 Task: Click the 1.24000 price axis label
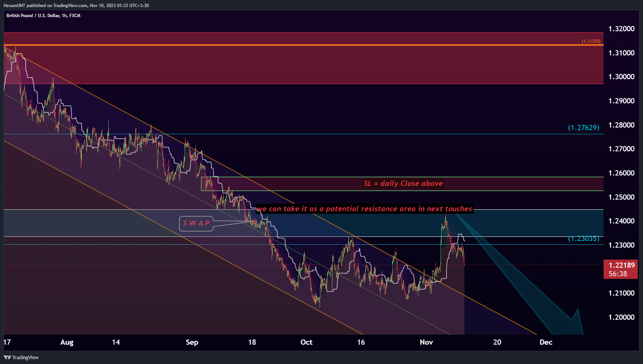(x=621, y=221)
